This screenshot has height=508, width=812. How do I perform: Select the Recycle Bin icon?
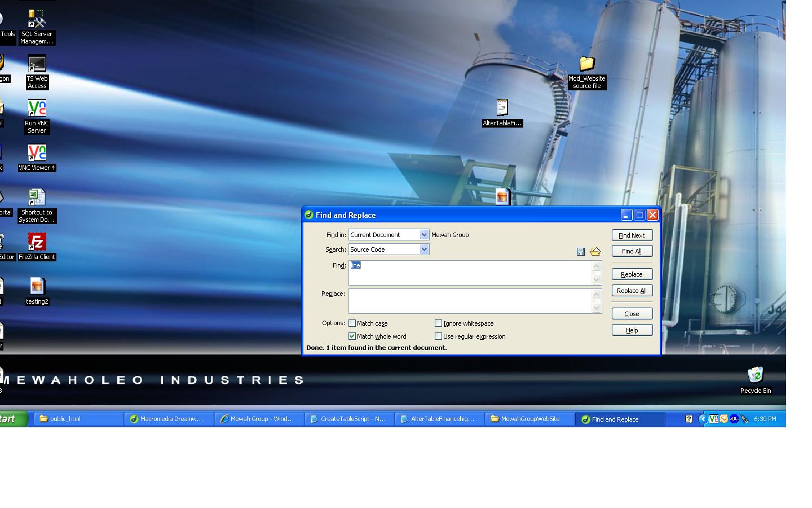755,375
